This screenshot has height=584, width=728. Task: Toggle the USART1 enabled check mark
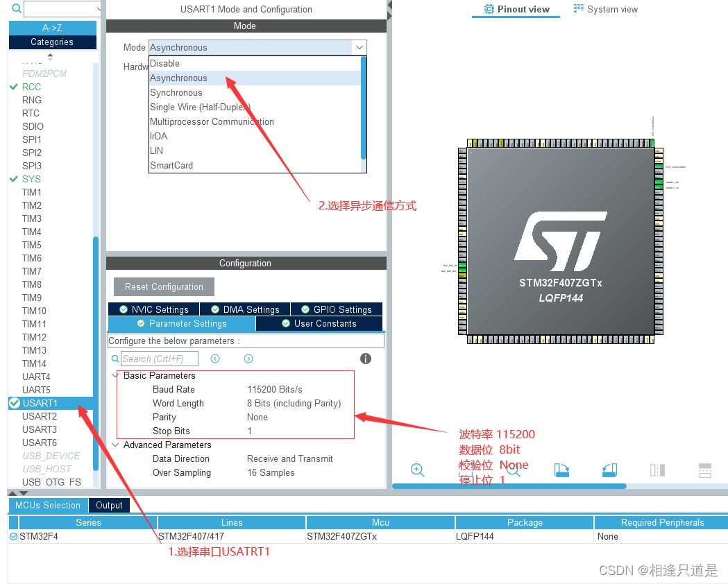tap(15, 403)
